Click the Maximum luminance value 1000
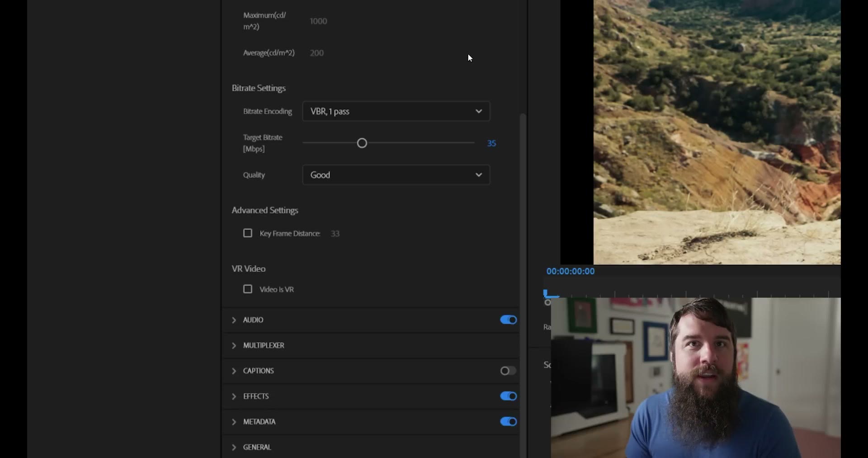This screenshot has height=458, width=868. point(318,21)
